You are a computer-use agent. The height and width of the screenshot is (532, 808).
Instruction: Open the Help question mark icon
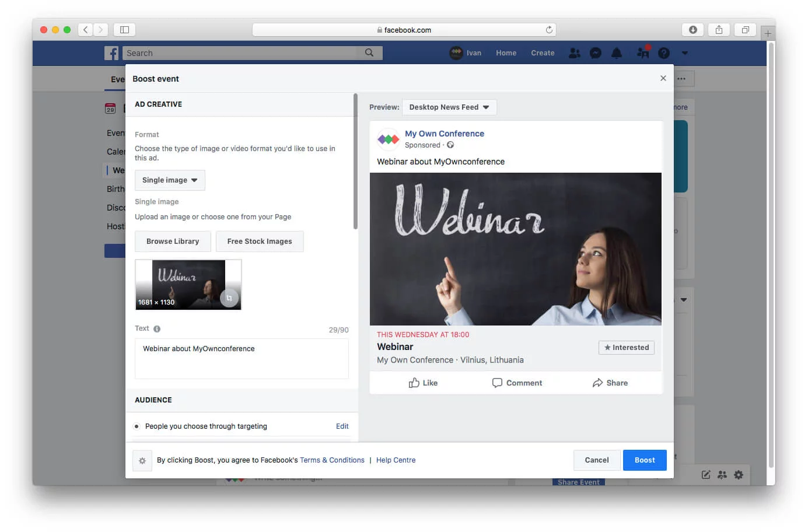point(664,53)
